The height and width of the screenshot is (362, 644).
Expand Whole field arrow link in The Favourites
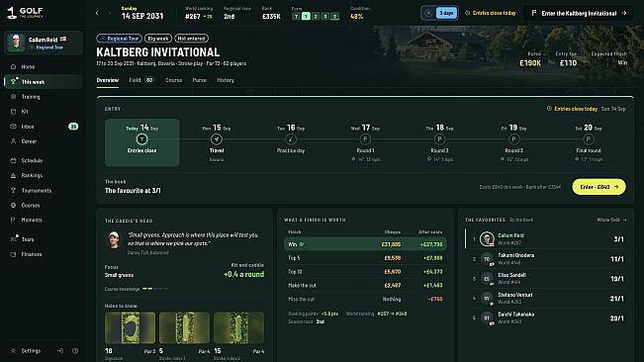tap(611, 220)
